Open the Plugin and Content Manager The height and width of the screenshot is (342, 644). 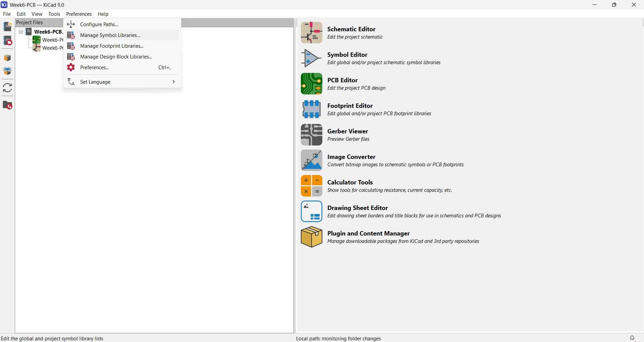pos(368,237)
